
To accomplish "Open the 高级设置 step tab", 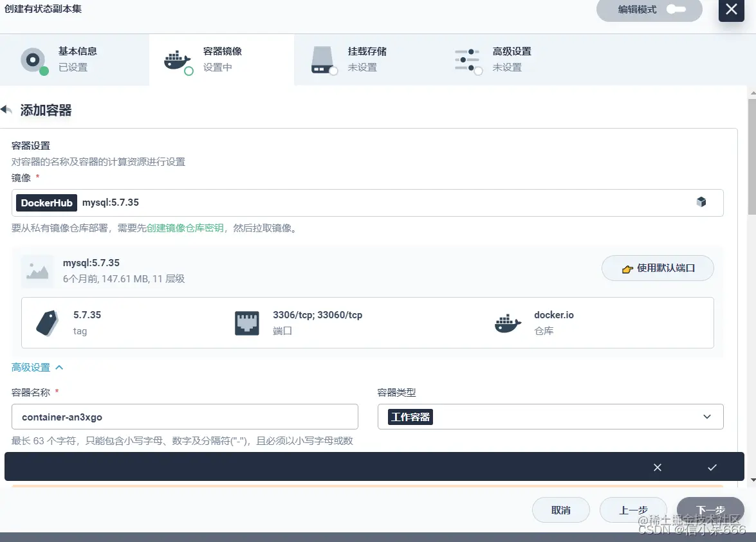I will (511, 60).
